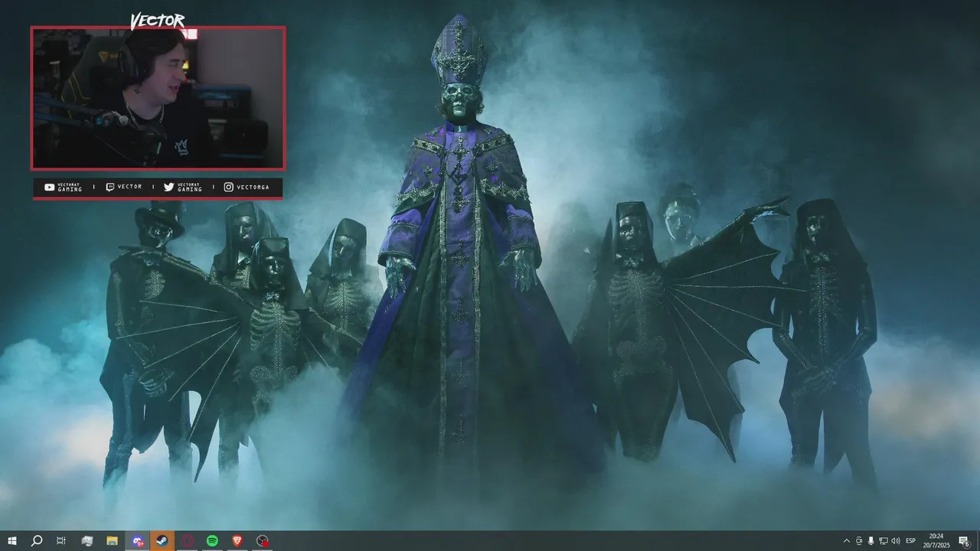The image size is (980, 551).
Task: Open Opera GX browser in taskbar
Action: coord(188,541)
